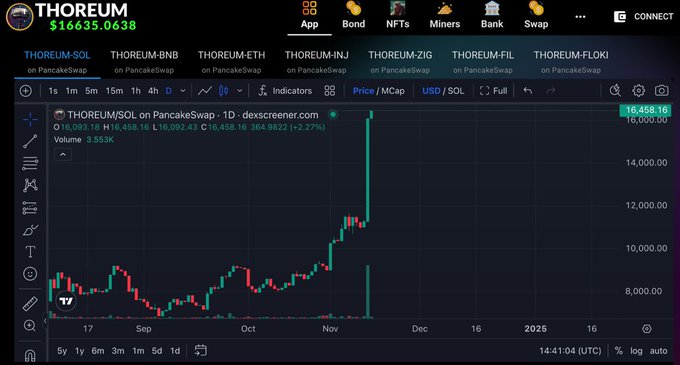Switch to the THOREUM-ZIG pair tab

400,62
